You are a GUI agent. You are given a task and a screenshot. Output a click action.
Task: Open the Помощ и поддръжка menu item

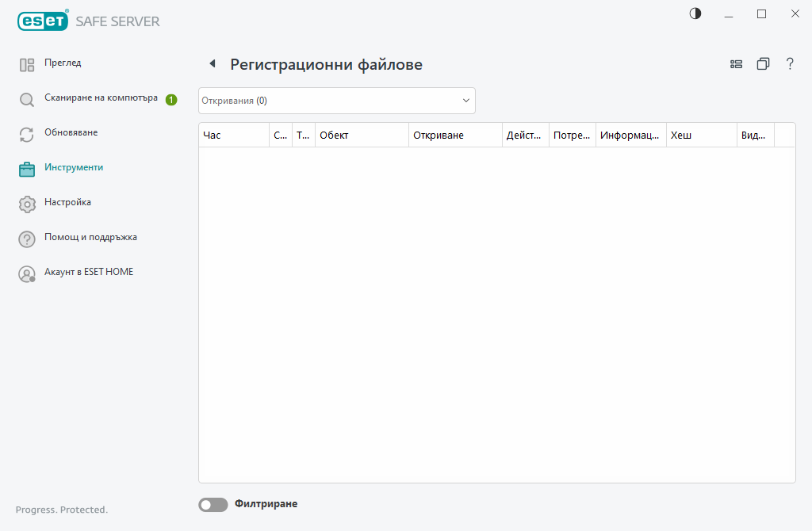point(90,237)
